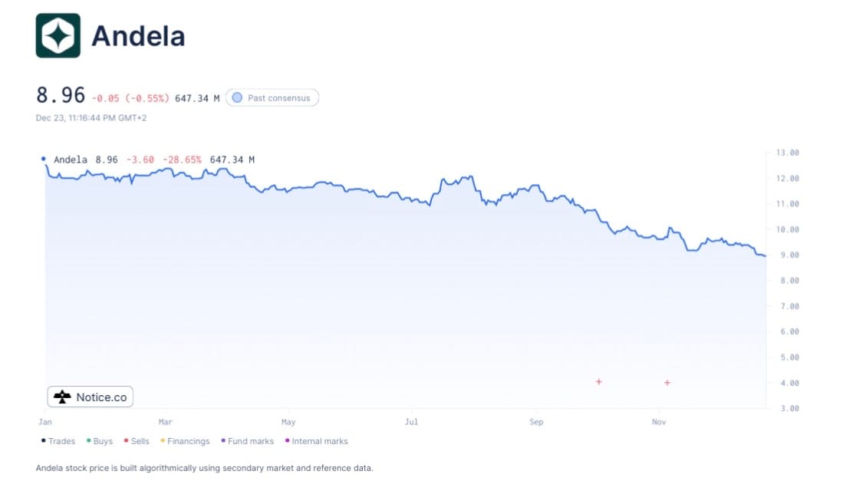Screen dimensions: 843x504
Task: Click the Andela series dot in chart header
Action: [x=43, y=159]
